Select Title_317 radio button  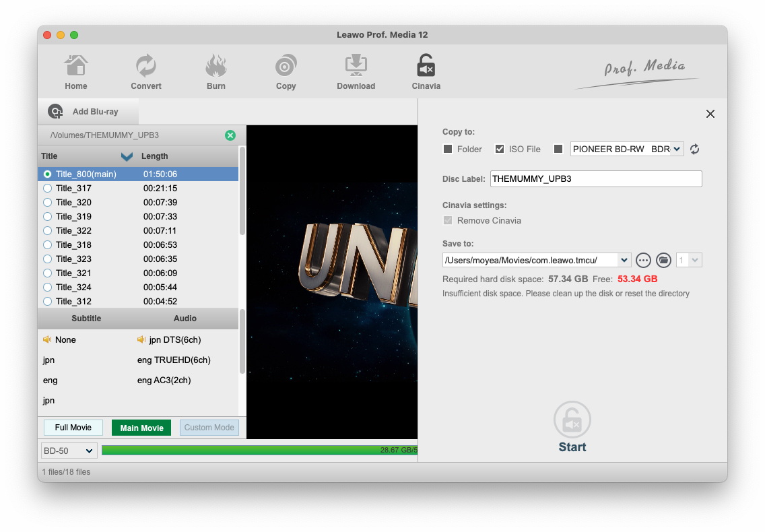tap(47, 189)
